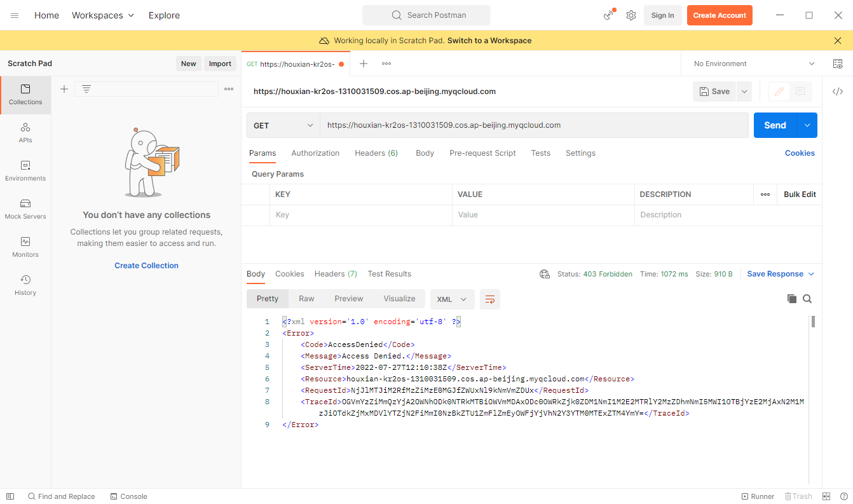853x504 pixels.
Task: Select the houxian-kr2os request tab
Action: (x=296, y=64)
